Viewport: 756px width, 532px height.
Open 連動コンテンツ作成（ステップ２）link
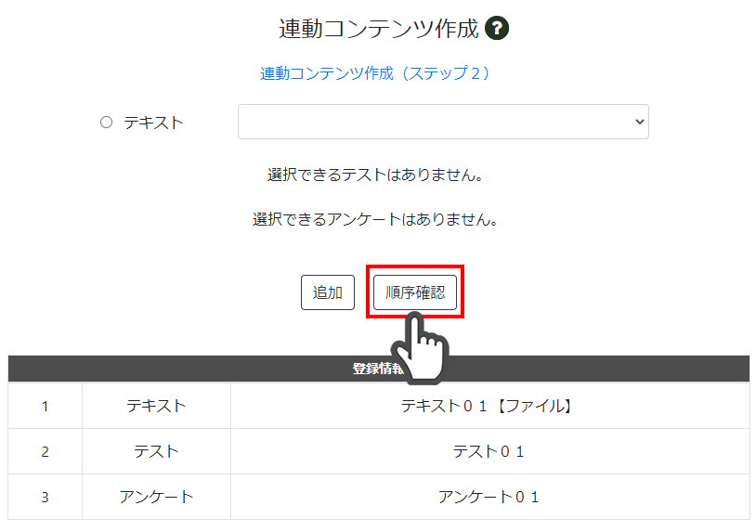(x=375, y=73)
